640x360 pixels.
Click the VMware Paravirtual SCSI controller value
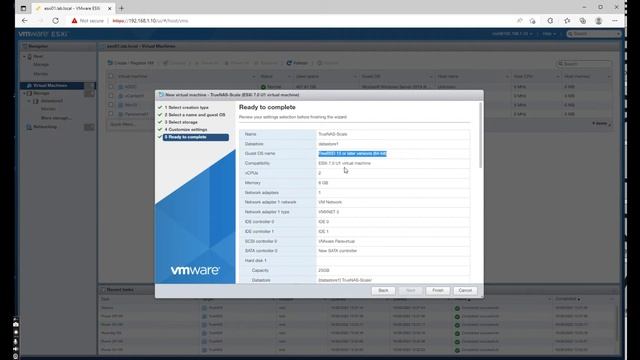point(337,241)
